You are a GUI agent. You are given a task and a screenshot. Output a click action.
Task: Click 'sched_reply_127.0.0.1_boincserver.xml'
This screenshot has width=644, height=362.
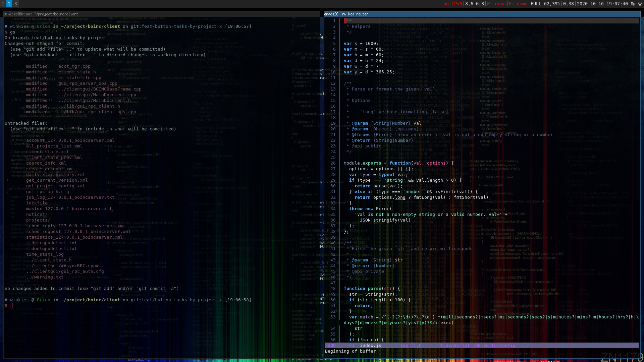click(76, 226)
